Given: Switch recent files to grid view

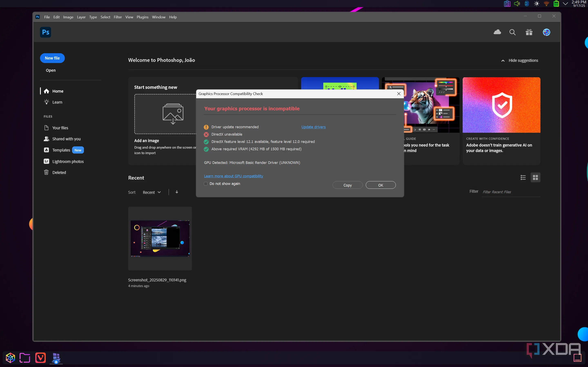Looking at the screenshot, I should pyautogui.click(x=535, y=177).
